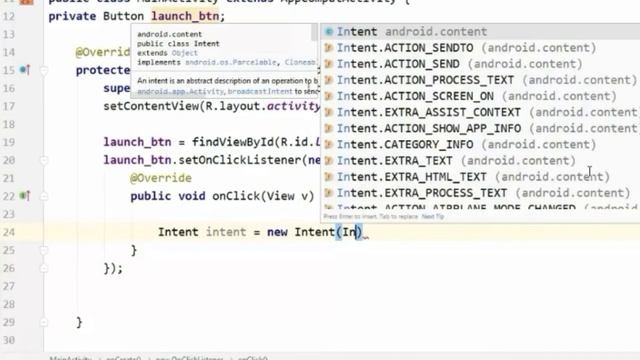Follow the android.os.Parcelable link in documentation popup

pos(231,62)
